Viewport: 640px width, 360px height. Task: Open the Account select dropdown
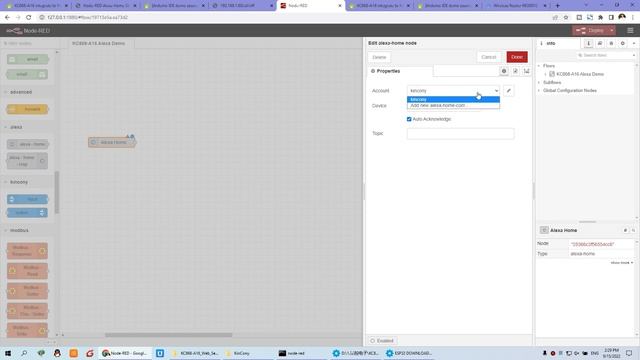click(453, 91)
